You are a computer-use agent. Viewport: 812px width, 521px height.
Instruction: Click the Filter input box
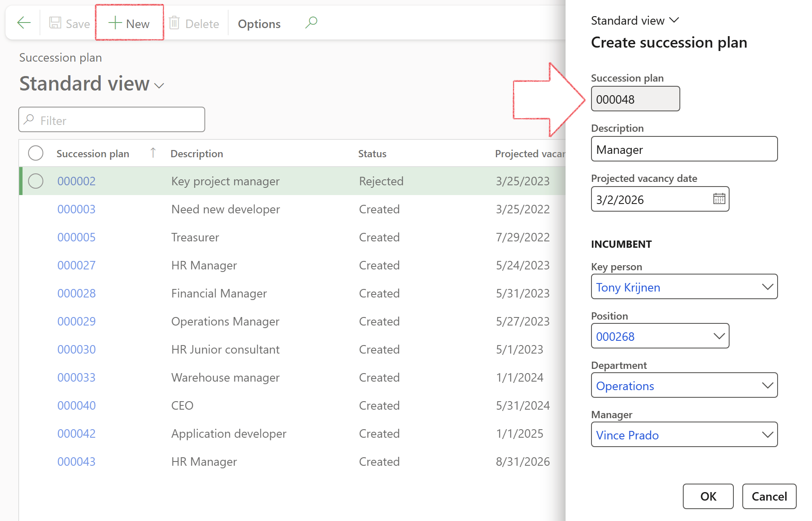pyautogui.click(x=112, y=120)
